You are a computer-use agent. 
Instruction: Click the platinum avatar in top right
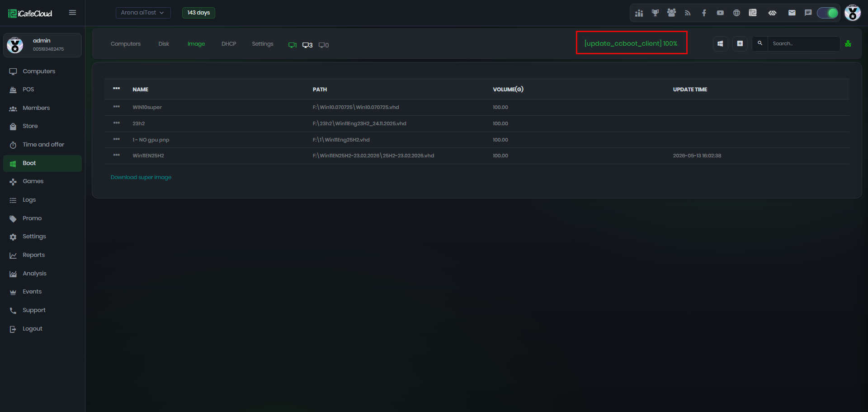[x=853, y=13]
